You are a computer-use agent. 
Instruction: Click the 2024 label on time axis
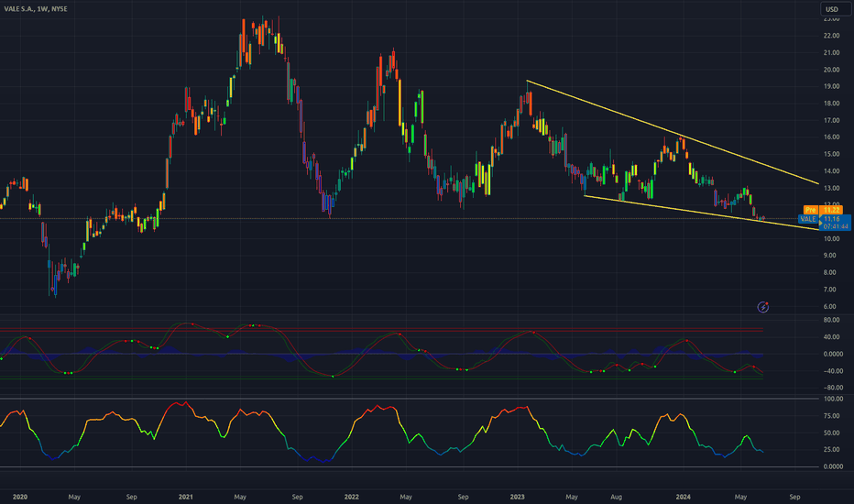click(683, 497)
